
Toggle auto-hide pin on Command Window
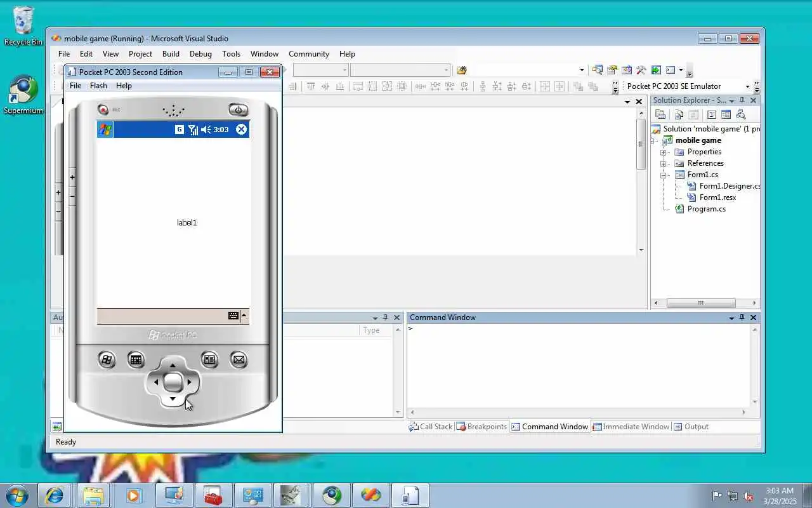742,317
